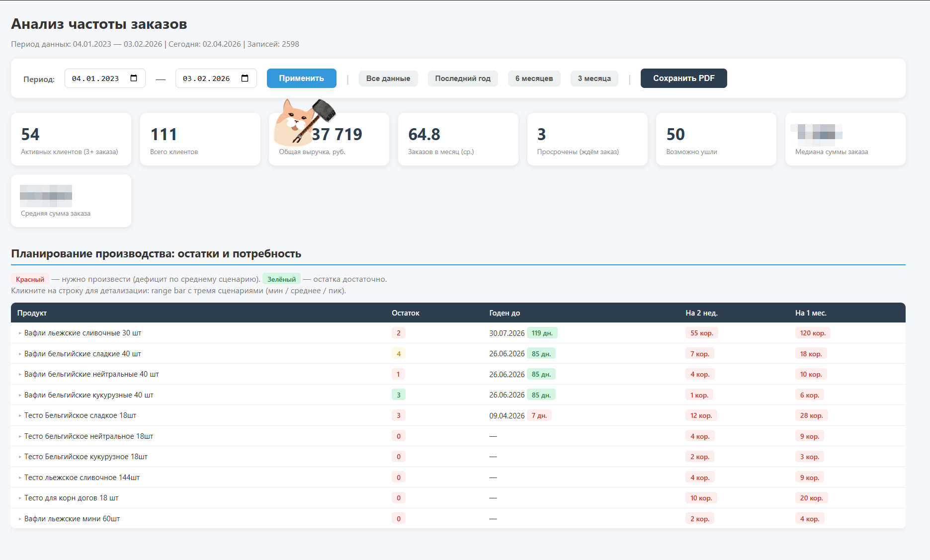Click the Продукт column header
The image size is (930, 560).
(32, 313)
